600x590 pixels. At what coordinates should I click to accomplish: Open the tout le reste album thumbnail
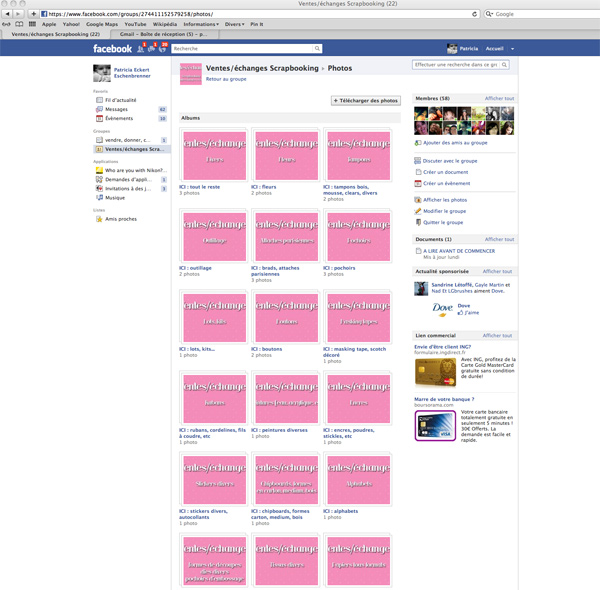(x=214, y=155)
